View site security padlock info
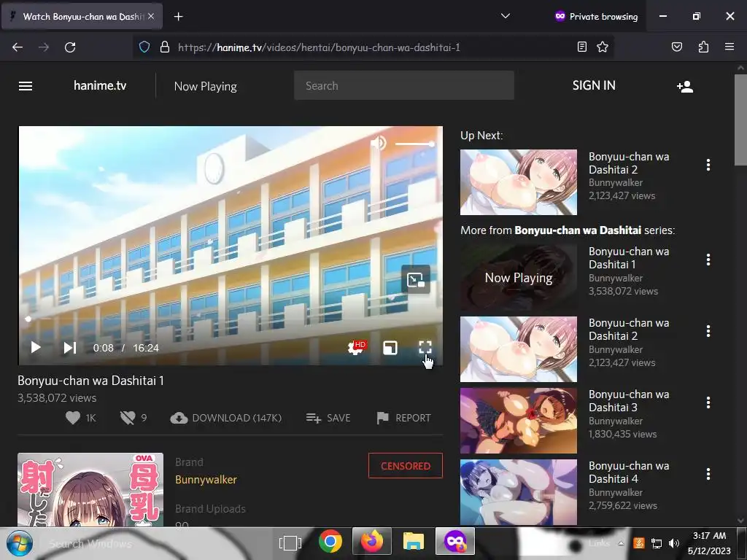Image resolution: width=747 pixels, height=560 pixels. 165,47
